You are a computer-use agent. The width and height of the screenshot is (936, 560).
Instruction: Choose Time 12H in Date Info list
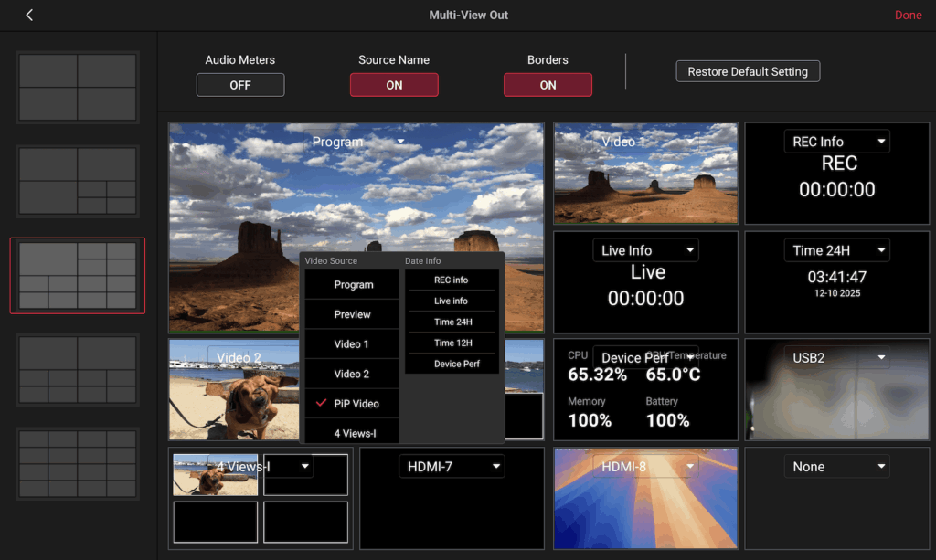(452, 343)
